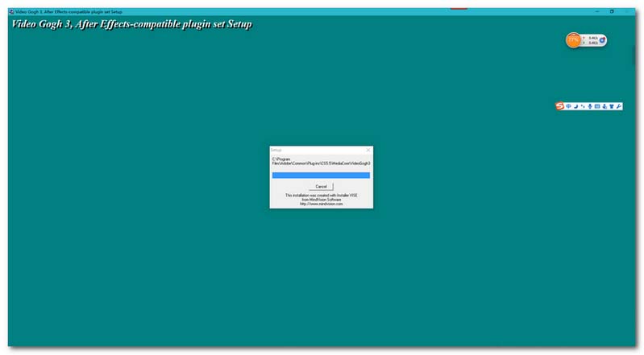Click the orange percentage circle on floating widget
This screenshot has height=355, width=644.
[x=573, y=40]
